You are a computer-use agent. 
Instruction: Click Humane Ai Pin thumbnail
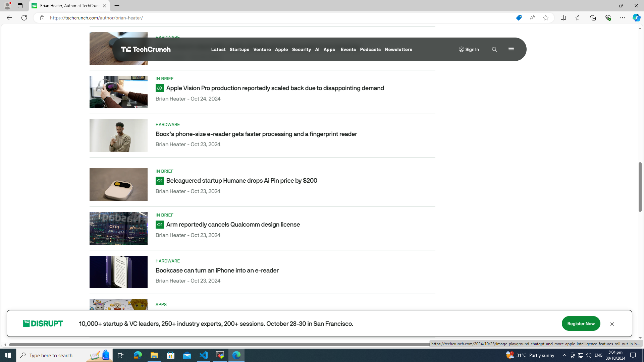pos(118,185)
